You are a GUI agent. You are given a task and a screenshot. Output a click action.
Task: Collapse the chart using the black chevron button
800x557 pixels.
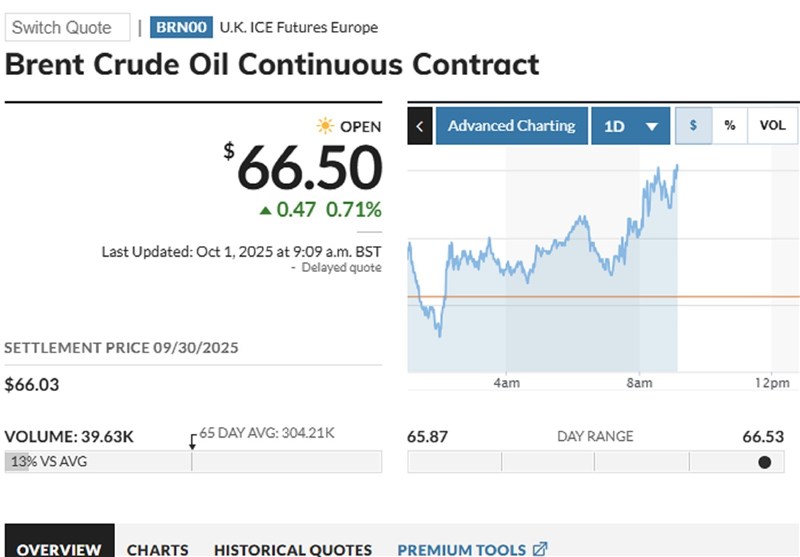coord(420,126)
